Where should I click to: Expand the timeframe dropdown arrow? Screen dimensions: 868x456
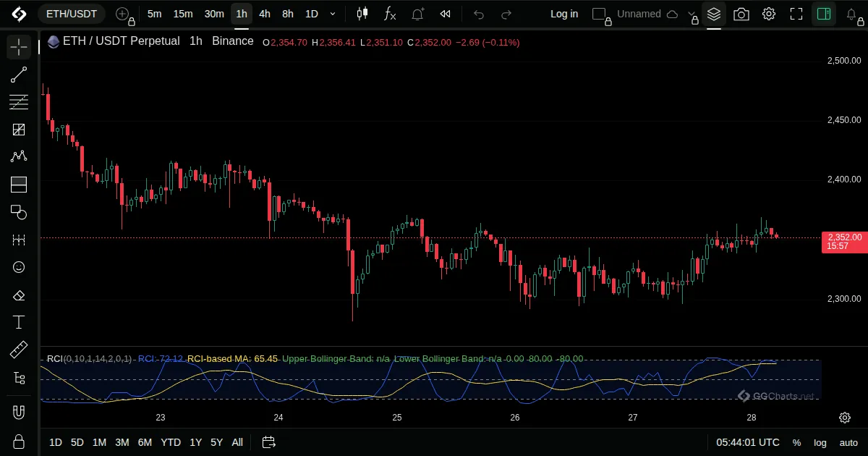click(x=332, y=14)
